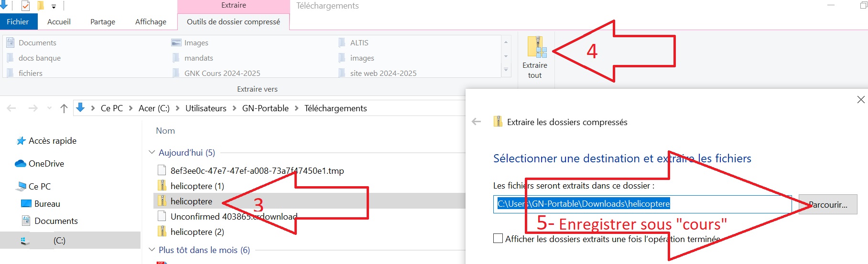Viewport: 868px width, 264px height.
Task: Select the helicoptere (1) zip file
Action: tap(197, 186)
